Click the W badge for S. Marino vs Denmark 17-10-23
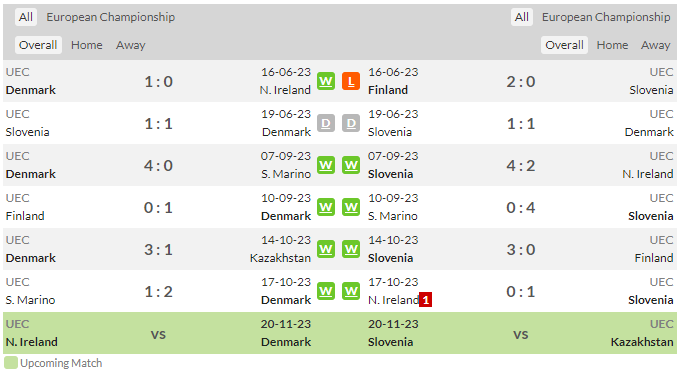 [x=326, y=291]
